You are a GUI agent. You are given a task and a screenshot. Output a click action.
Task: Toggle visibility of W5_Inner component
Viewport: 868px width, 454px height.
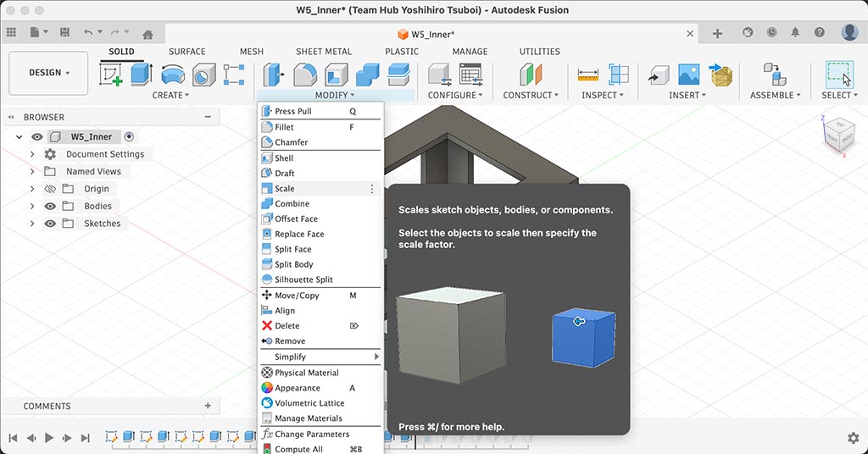(x=37, y=136)
